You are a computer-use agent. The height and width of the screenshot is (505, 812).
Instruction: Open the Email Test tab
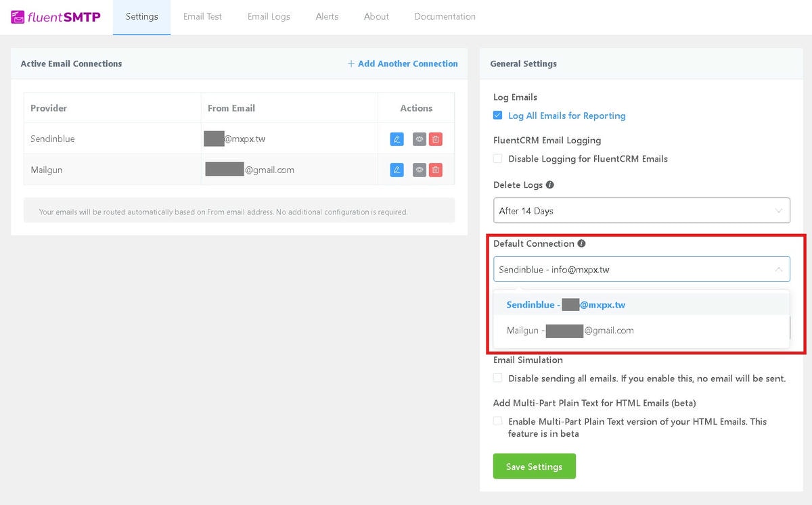click(x=202, y=17)
